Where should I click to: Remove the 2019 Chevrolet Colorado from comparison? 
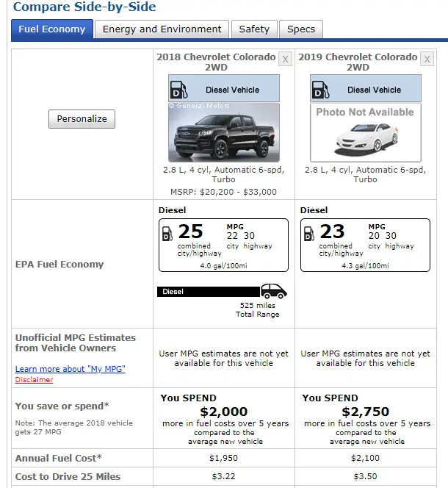[x=427, y=58]
